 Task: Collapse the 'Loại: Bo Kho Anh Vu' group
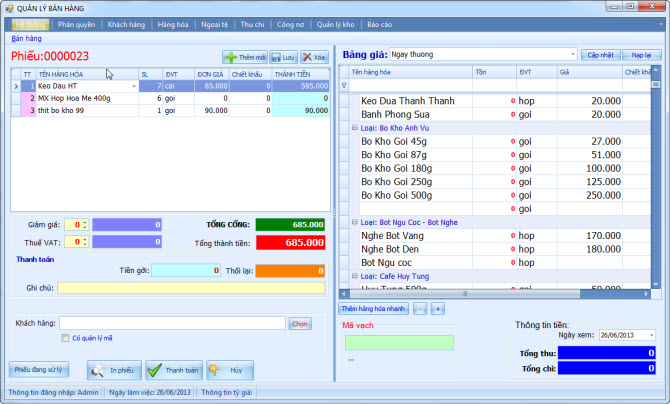click(355, 128)
